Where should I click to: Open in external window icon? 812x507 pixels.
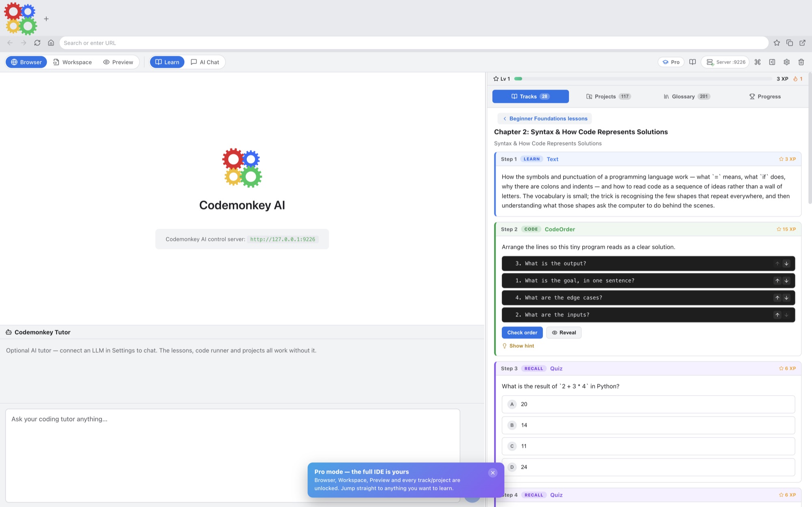(x=803, y=43)
